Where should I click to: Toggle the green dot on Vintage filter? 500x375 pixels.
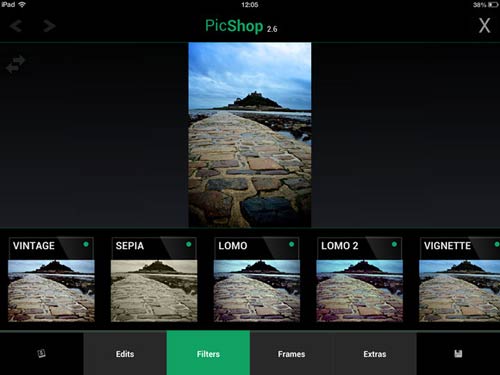click(86, 244)
